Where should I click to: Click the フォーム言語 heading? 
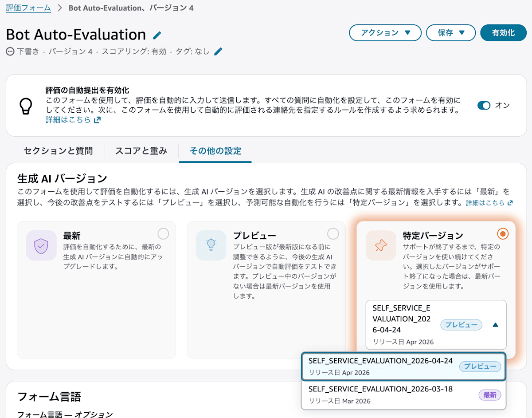49,396
